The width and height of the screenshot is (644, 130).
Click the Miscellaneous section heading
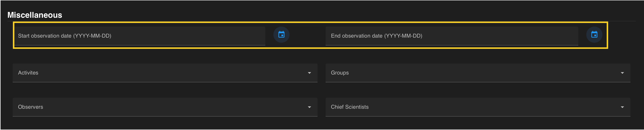[x=35, y=15]
